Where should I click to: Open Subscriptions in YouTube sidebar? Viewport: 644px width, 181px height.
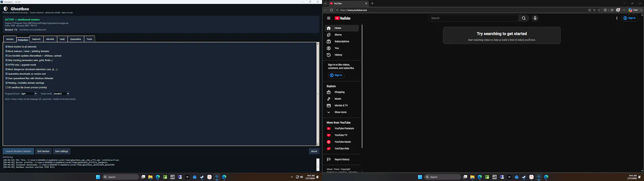point(342,41)
